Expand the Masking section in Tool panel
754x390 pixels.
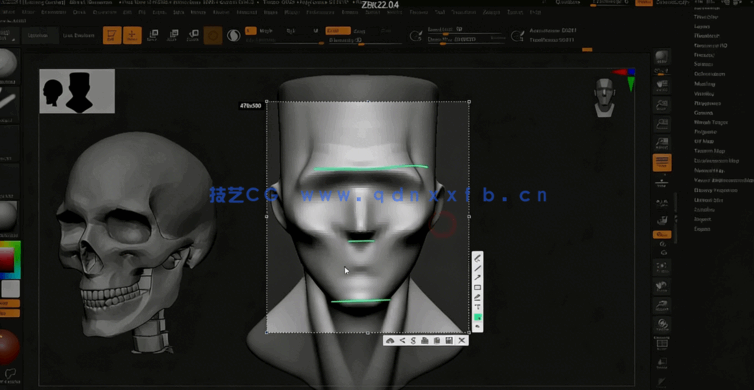coord(704,84)
